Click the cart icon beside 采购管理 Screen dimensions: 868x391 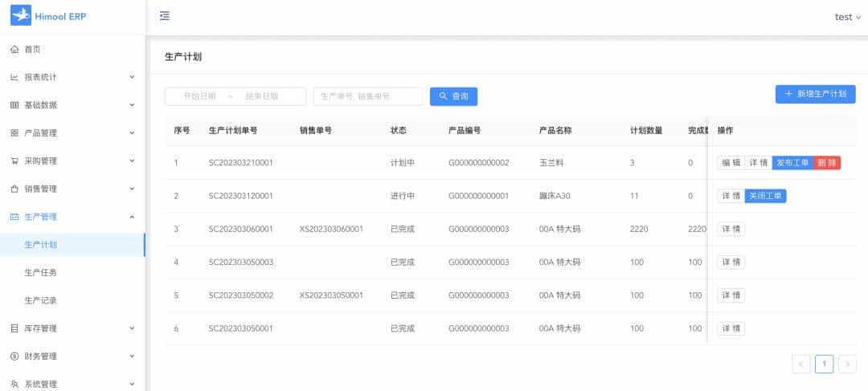(x=14, y=161)
